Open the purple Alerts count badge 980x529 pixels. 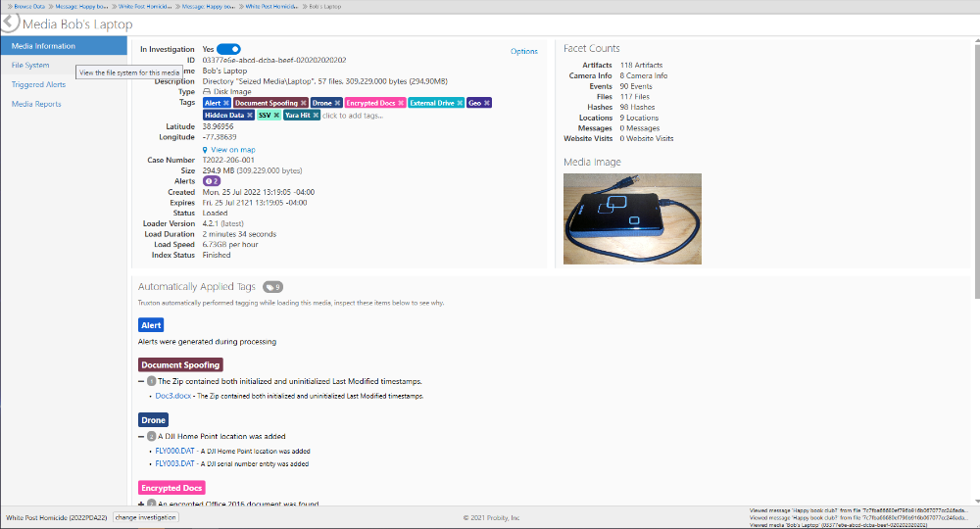tap(212, 181)
